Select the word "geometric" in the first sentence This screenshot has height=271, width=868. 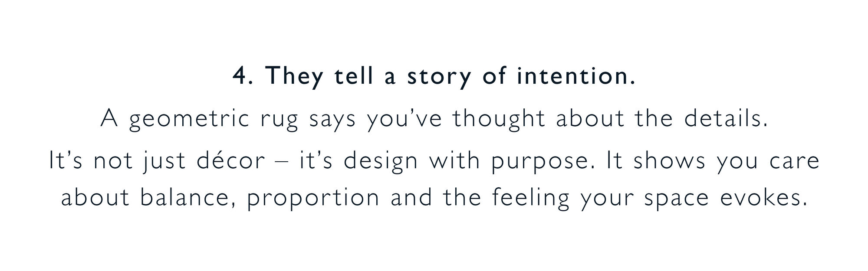click(x=189, y=120)
